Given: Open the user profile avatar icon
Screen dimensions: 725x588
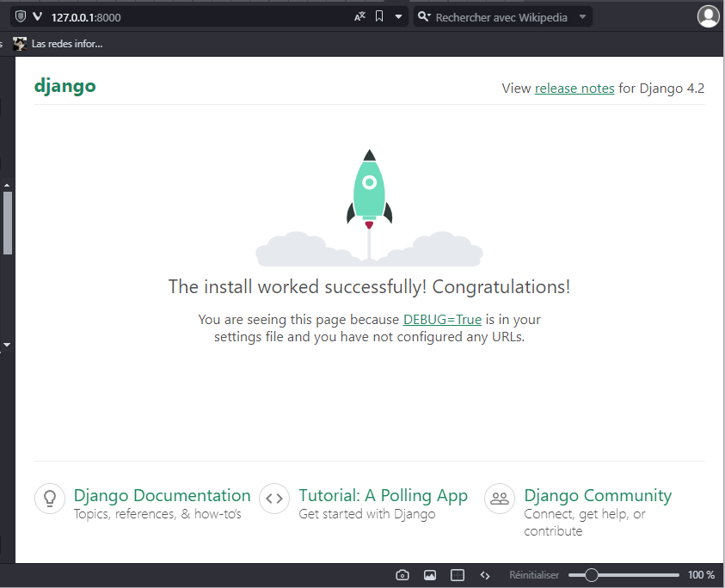Looking at the screenshot, I should pyautogui.click(x=708, y=16).
